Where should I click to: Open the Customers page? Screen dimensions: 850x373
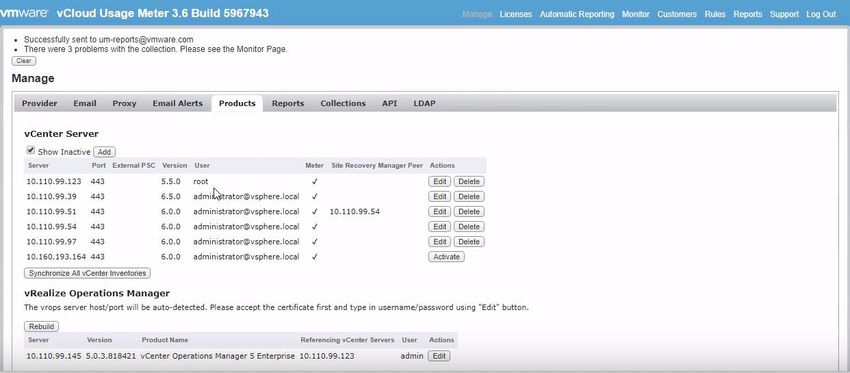point(677,14)
